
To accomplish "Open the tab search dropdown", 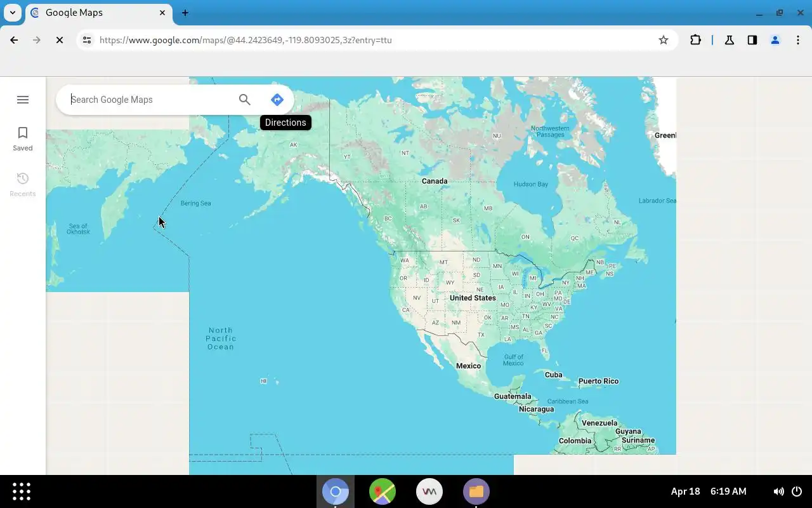I will point(13,13).
